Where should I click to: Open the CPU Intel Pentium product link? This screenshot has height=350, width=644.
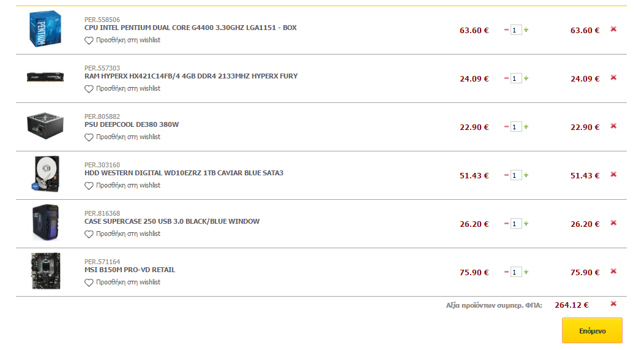pyautogui.click(x=190, y=28)
